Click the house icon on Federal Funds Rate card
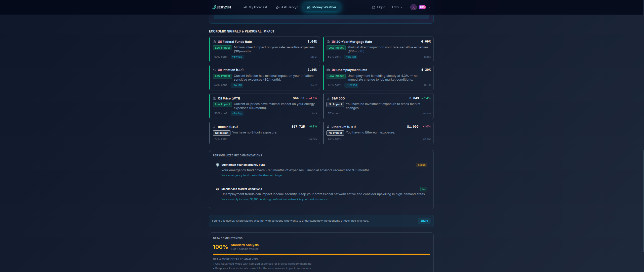The height and width of the screenshot is (272, 644). (214, 42)
